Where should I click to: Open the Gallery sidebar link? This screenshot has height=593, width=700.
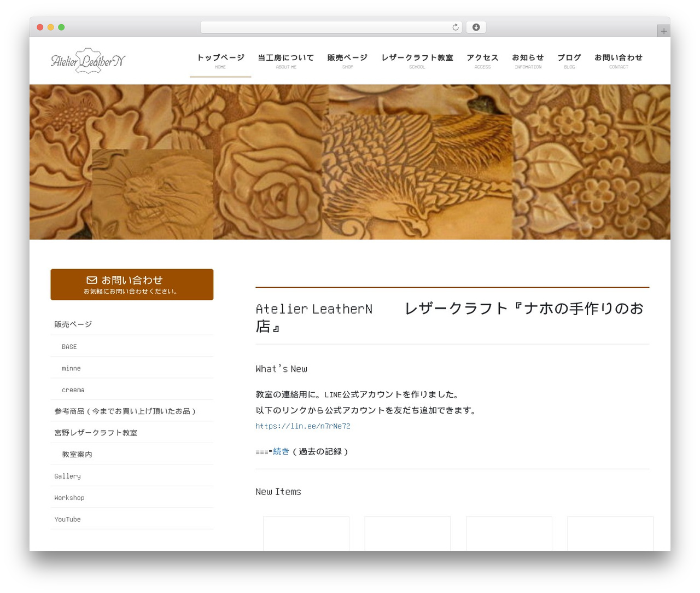(x=132, y=476)
